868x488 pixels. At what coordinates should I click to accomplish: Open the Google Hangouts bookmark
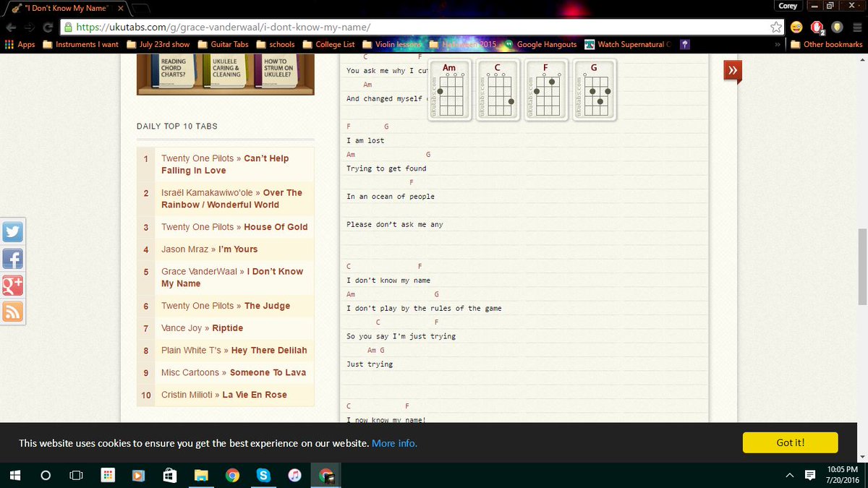541,44
